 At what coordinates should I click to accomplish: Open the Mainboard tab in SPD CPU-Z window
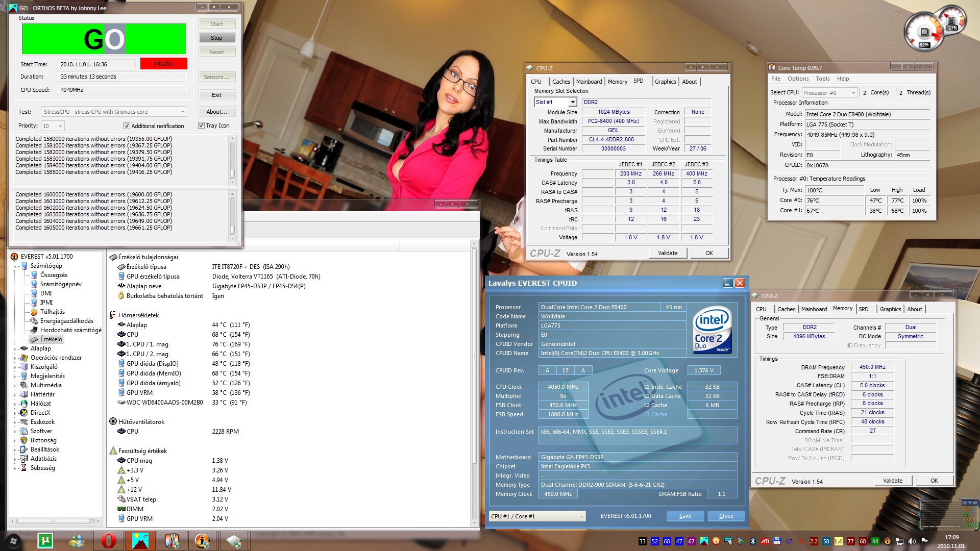tap(589, 82)
